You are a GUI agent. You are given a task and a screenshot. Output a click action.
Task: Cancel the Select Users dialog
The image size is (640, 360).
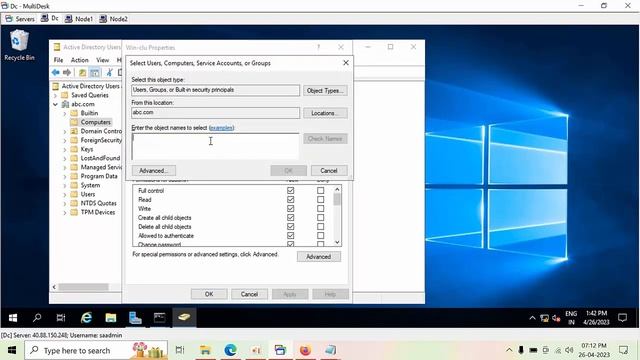(x=329, y=171)
